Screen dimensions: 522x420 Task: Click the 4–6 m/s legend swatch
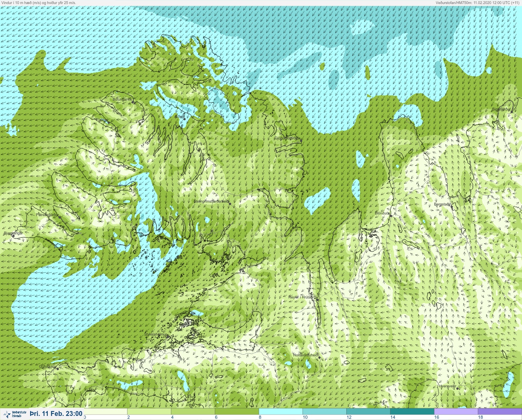tap(193, 411)
